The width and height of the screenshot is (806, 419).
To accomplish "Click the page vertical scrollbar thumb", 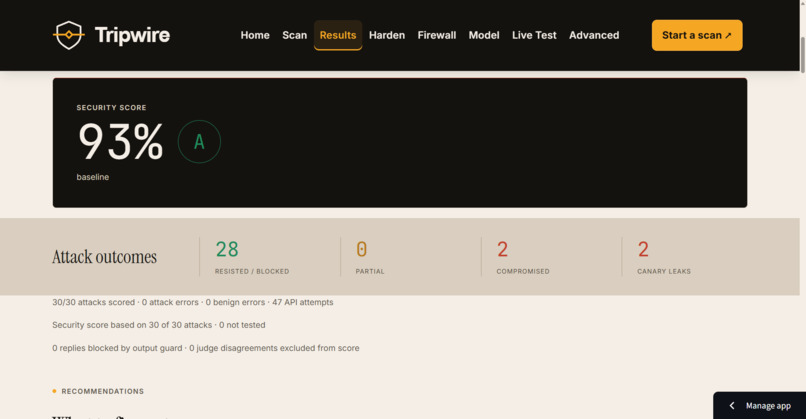I will click(x=802, y=54).
